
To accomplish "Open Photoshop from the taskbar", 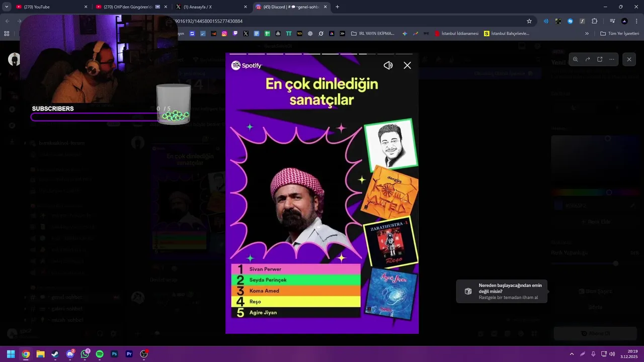I will point(114,354).
